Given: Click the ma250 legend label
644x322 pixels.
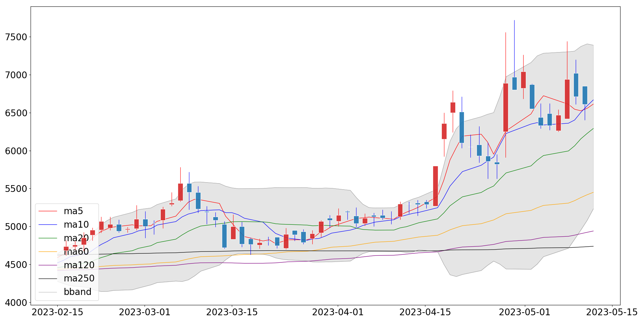Looking at the screenshot, I should [79, 279].
